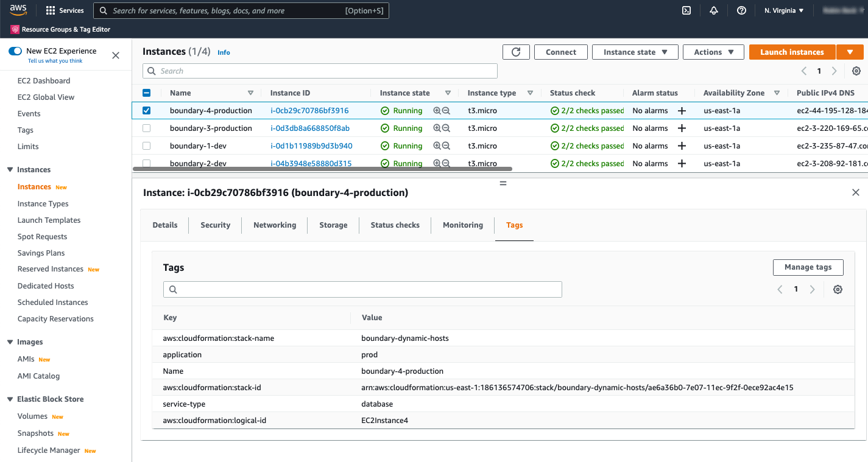Zoom out icon for boundary-4-production state
Screen dimensions: 868x462
(446, 111)
